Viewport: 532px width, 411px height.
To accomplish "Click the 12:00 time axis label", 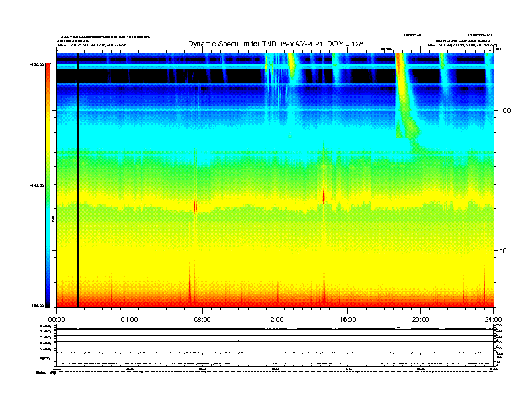I will pyautogui.click(x=275, y=320).
